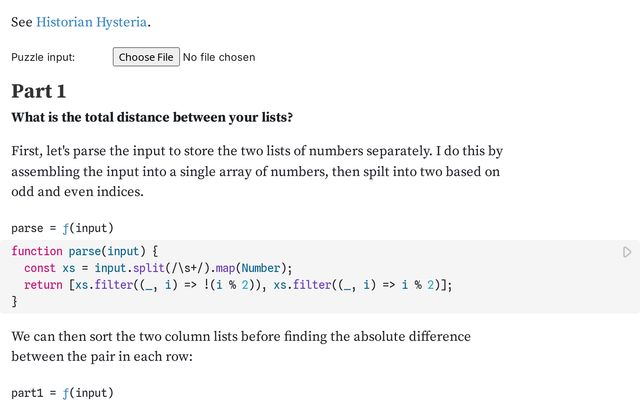Click the 'No file chosen' text
This screenshot has height=400, width=640.
219,57
